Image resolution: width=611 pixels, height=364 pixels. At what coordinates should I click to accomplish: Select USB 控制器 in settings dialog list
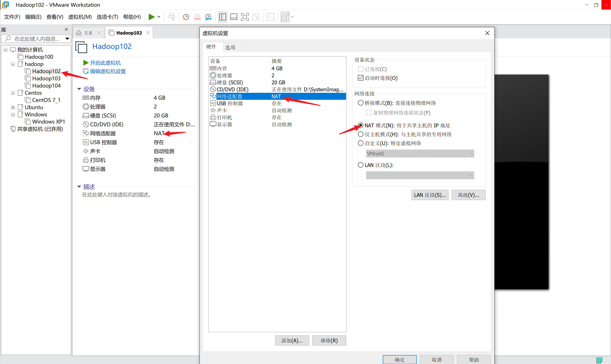tap(277, 104)
